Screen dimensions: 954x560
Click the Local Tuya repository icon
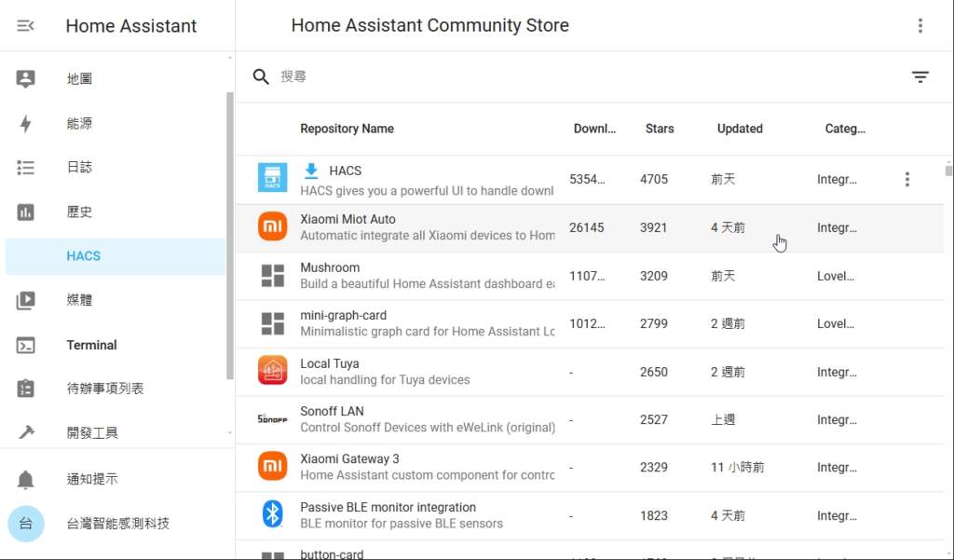coord(272,371)
